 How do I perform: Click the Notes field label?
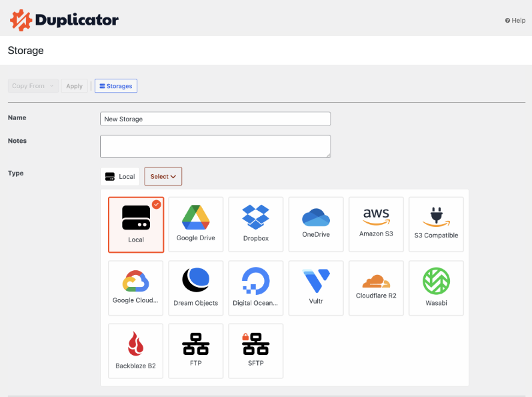tap(17, 141)
